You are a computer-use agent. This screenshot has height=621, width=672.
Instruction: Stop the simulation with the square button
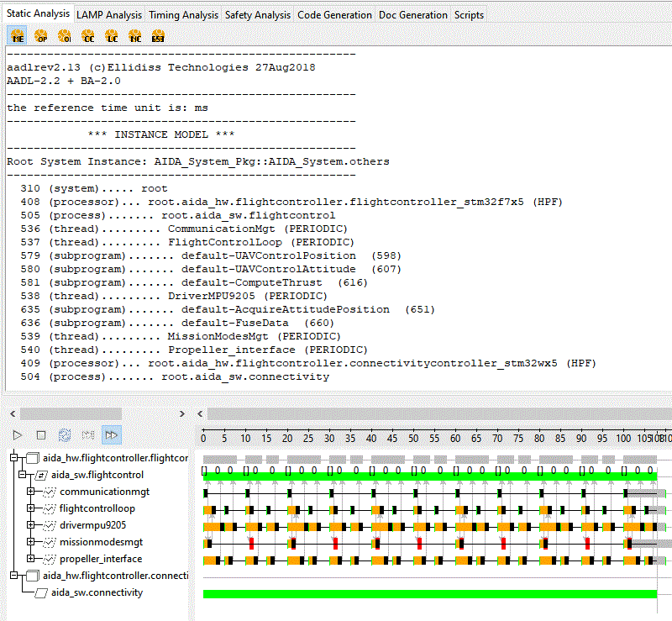[x=41, y=434]
